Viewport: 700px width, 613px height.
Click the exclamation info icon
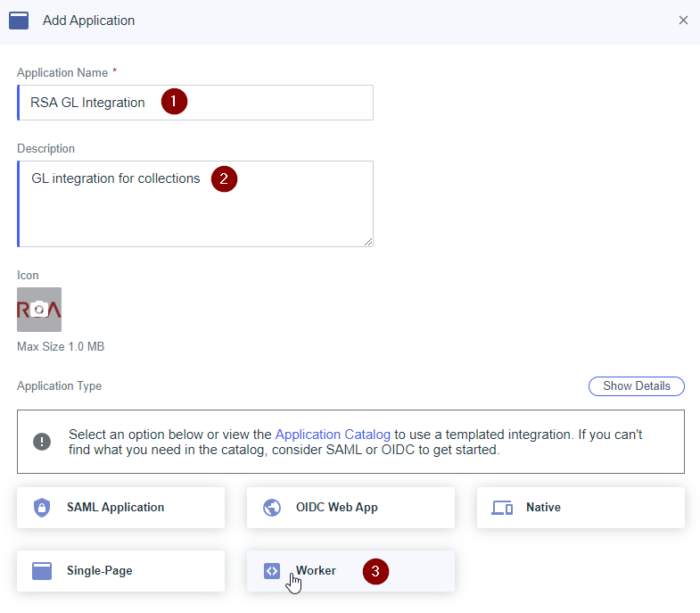pyautogui.click(x=42, y=442)
